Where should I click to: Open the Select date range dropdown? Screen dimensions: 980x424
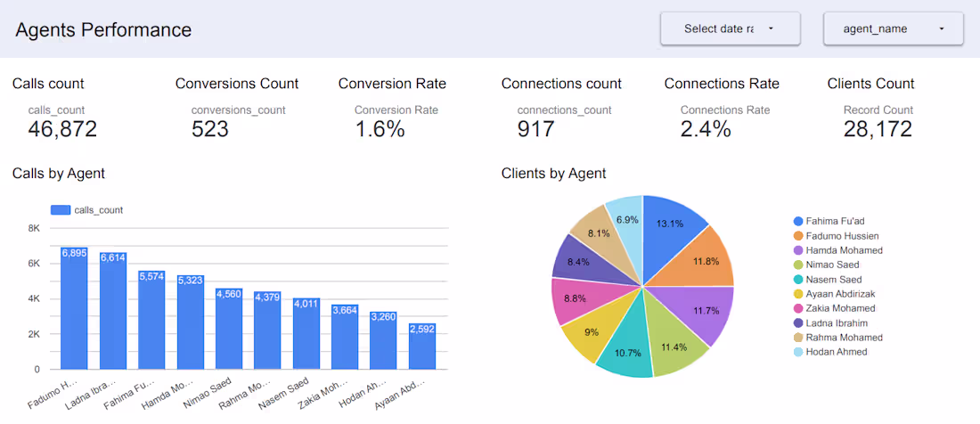[x=730, y=29]
